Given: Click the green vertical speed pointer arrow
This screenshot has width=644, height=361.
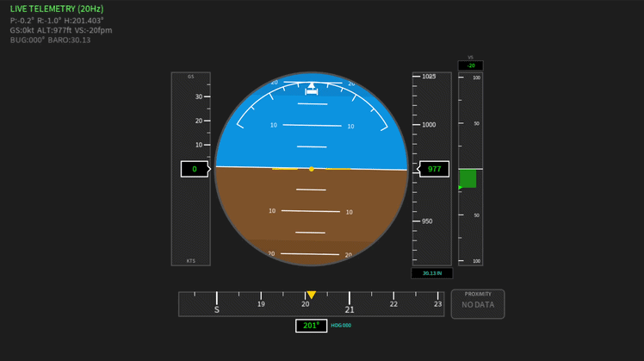Looking at the screenshot, I should pyautogui.click(x=461, y=188).
